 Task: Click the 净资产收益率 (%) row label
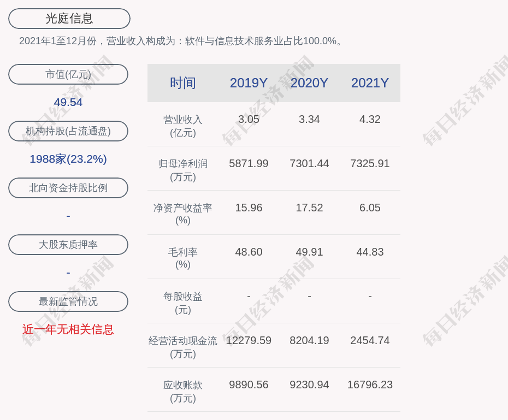coord(183,214)
